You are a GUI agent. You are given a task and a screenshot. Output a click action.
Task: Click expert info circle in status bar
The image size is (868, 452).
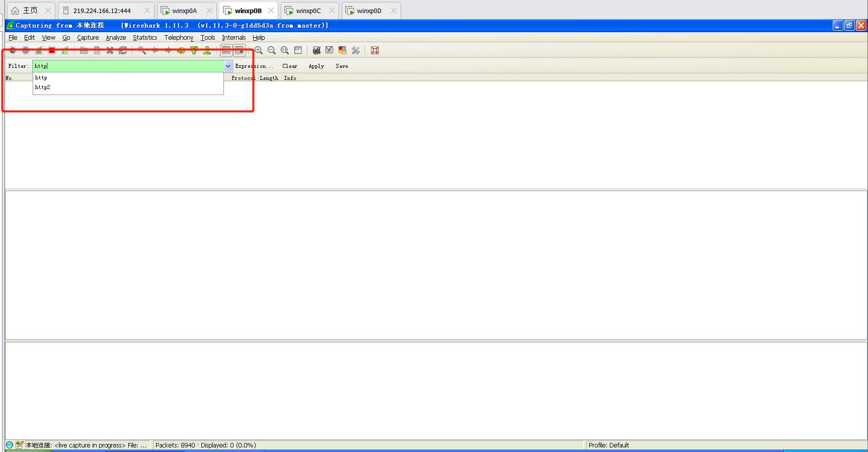[x=10, y=445]
